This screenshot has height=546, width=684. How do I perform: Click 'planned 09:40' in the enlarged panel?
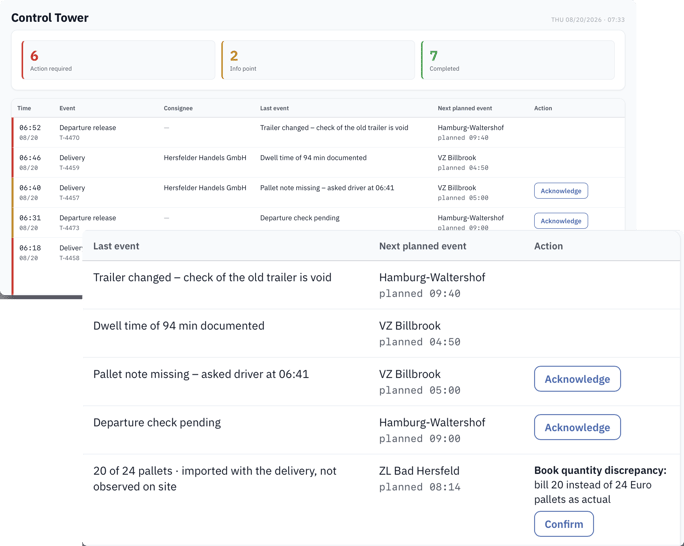420,293
